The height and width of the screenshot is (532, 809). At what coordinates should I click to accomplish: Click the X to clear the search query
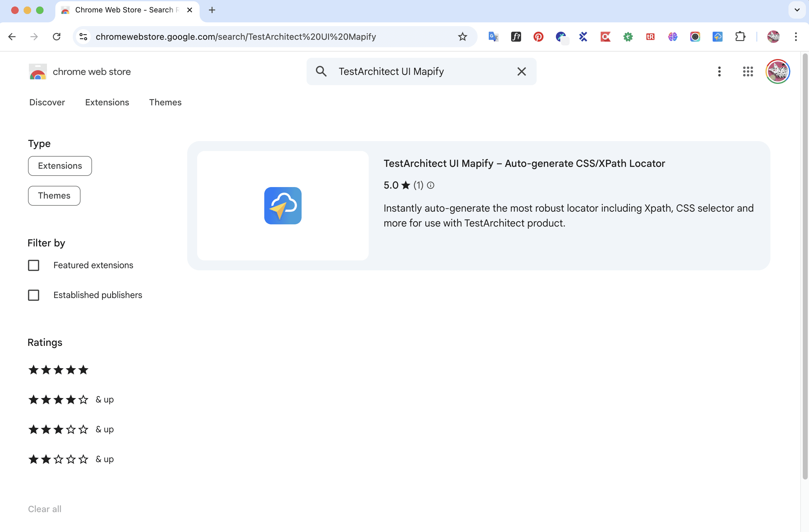[x=521, y=71]
